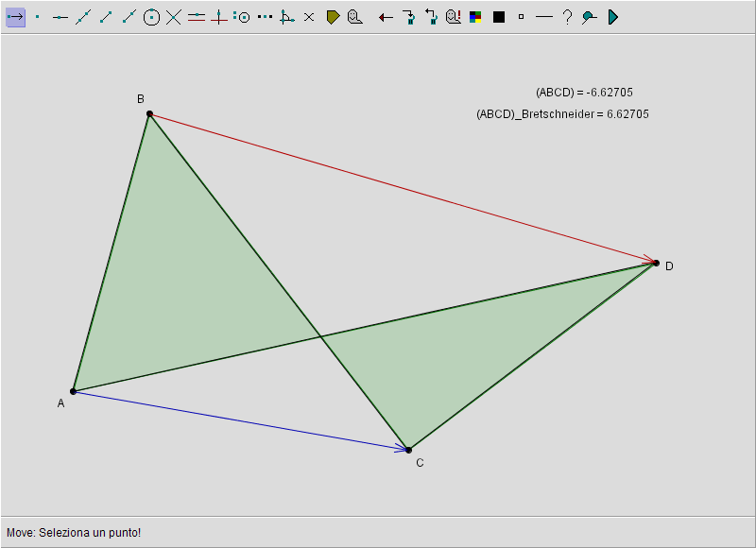This screenshot has height=548, width=756.
Task: Select the Angle tool
Action: point(287,17)
